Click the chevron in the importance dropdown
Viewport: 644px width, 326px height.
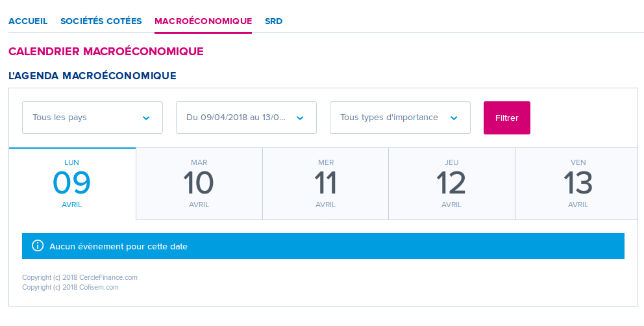(x=454, y=118)
